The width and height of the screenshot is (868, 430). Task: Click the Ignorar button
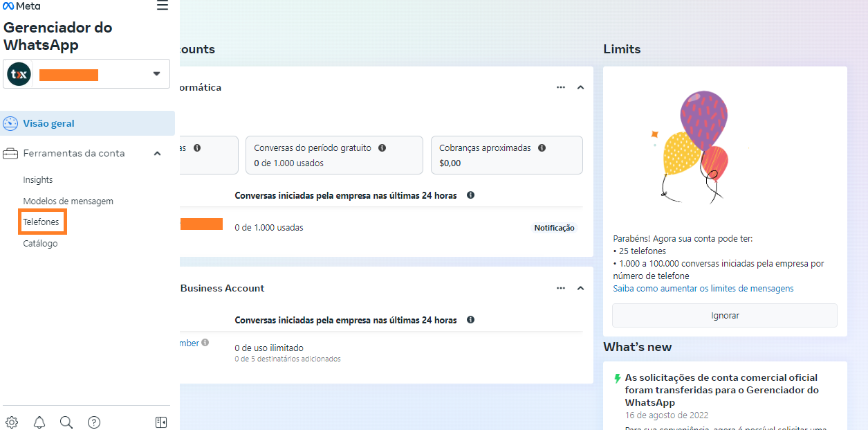coord(725,316)
